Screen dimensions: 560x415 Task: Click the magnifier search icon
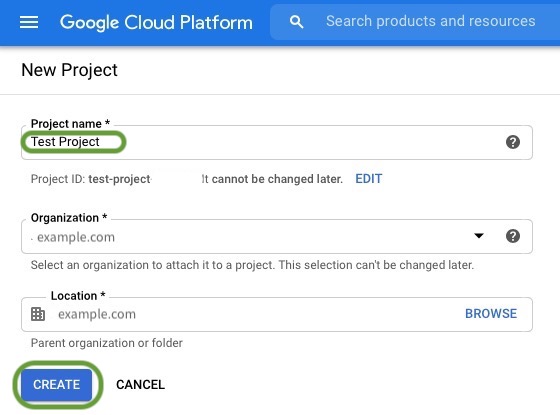(x=296, y=22)
